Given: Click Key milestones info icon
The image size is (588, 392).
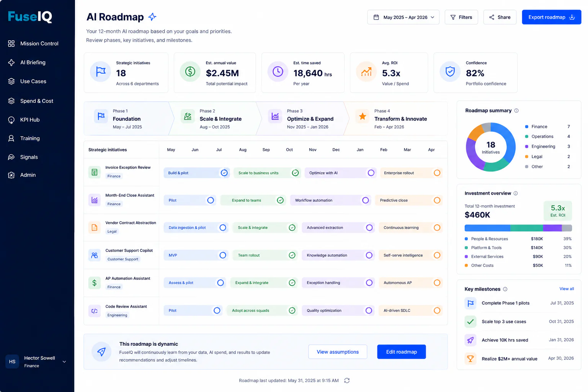Looking at the screenshot, I should pos(505,289).
